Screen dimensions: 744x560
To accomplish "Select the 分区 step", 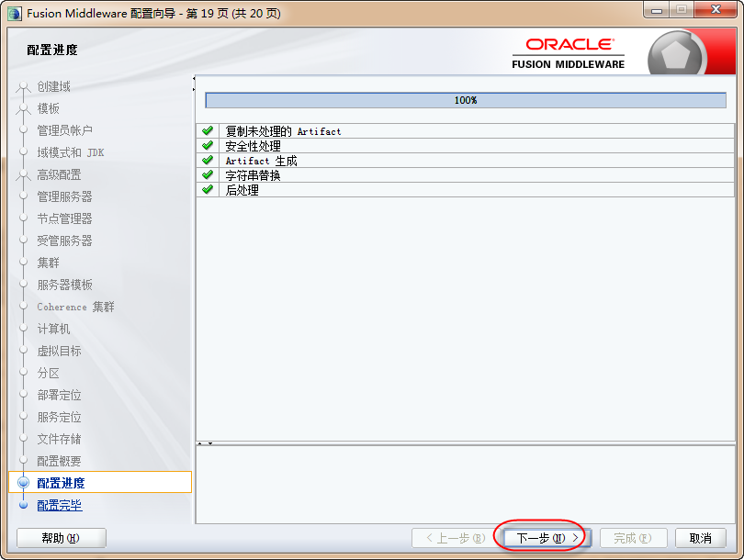I will pos(49,373).
